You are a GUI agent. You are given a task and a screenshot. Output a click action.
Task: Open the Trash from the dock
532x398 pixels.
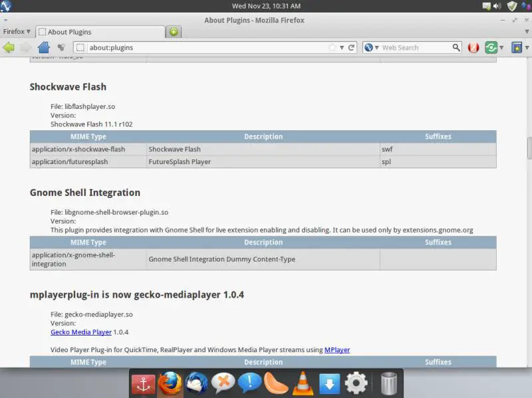[389, 383]
